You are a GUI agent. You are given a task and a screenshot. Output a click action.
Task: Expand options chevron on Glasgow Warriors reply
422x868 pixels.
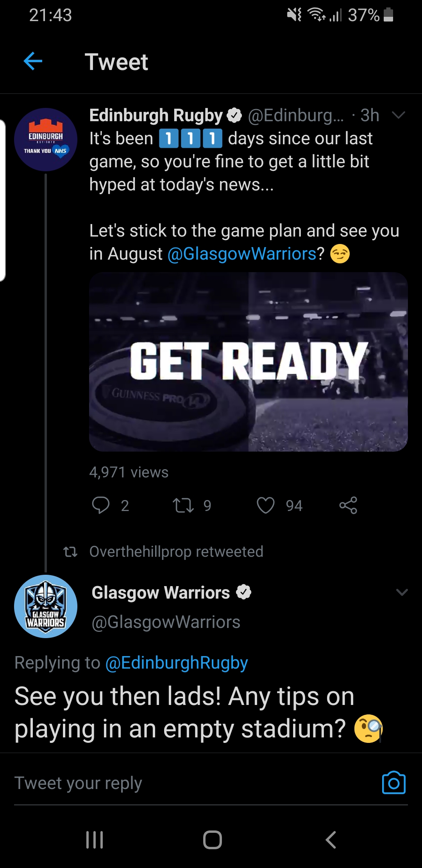(x=402, y=592)
